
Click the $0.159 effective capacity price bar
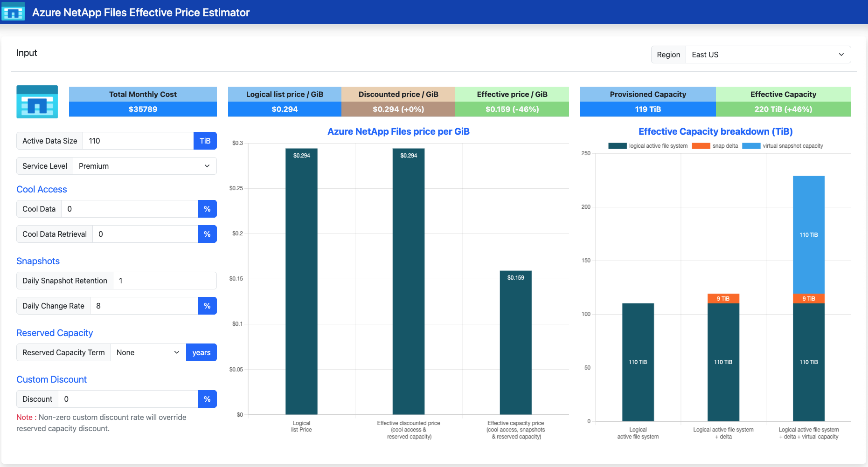pyautogui.click(x=515, y=343)
